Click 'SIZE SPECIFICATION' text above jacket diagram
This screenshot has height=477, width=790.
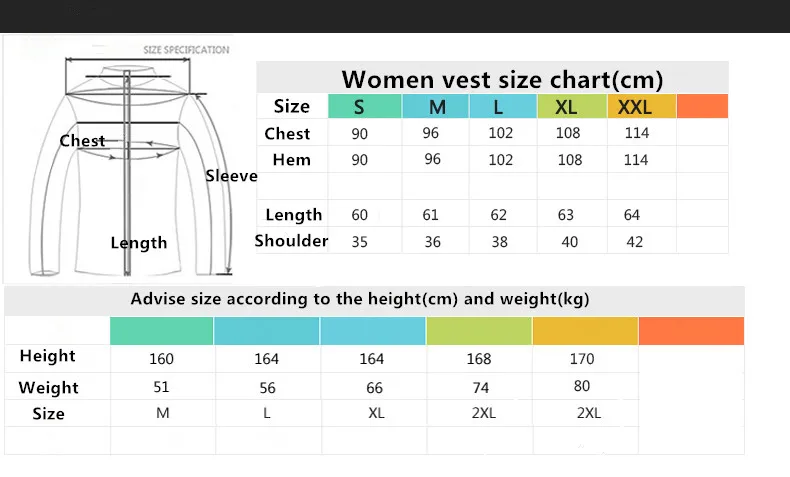(186, 50)
